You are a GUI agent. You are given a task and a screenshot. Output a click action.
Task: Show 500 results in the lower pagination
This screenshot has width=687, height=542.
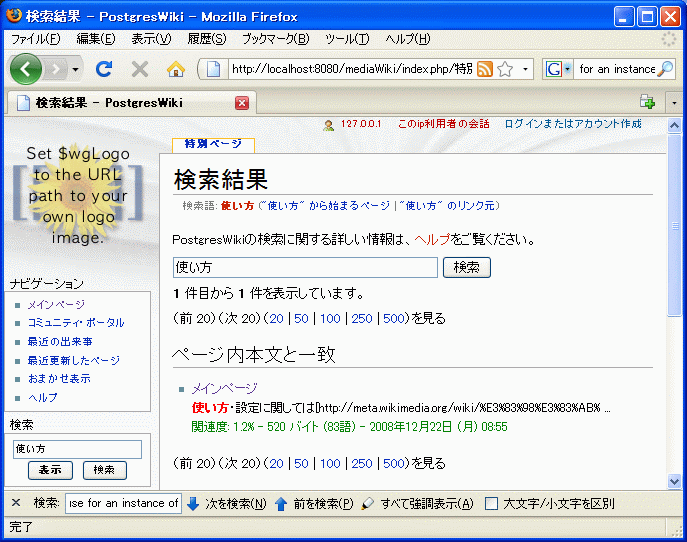click(x=393, y=463)
